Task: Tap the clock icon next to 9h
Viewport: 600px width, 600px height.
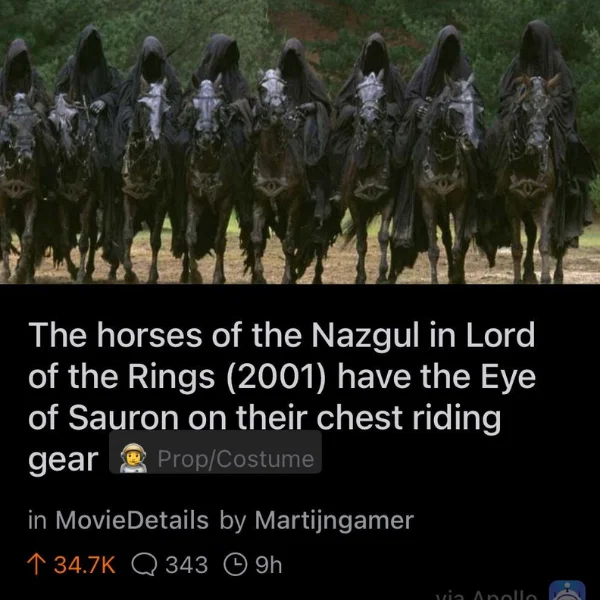Action: (x=235, y=565)
